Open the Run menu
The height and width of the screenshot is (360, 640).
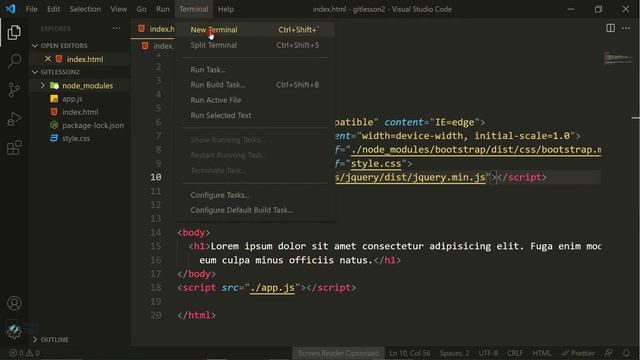pos(162,9)
